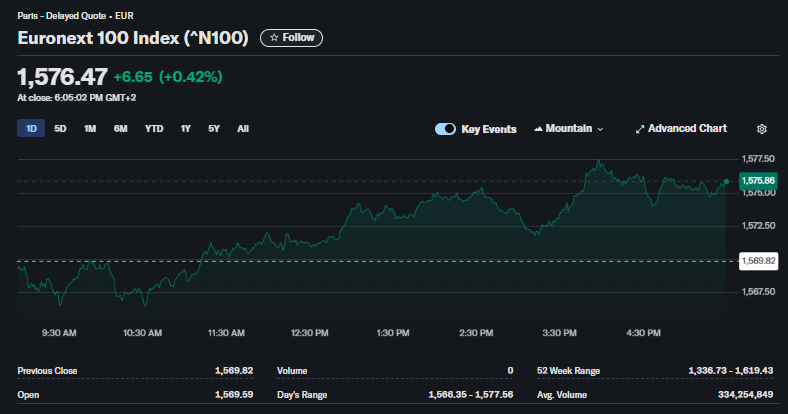Select the All range tab

[x=243, y=129]
